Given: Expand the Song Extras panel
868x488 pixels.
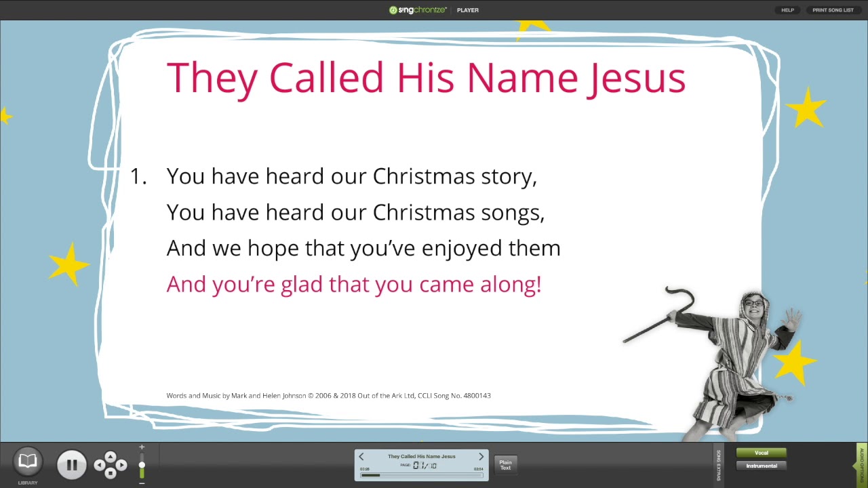Looking at the screenshot, I should 719,465.
